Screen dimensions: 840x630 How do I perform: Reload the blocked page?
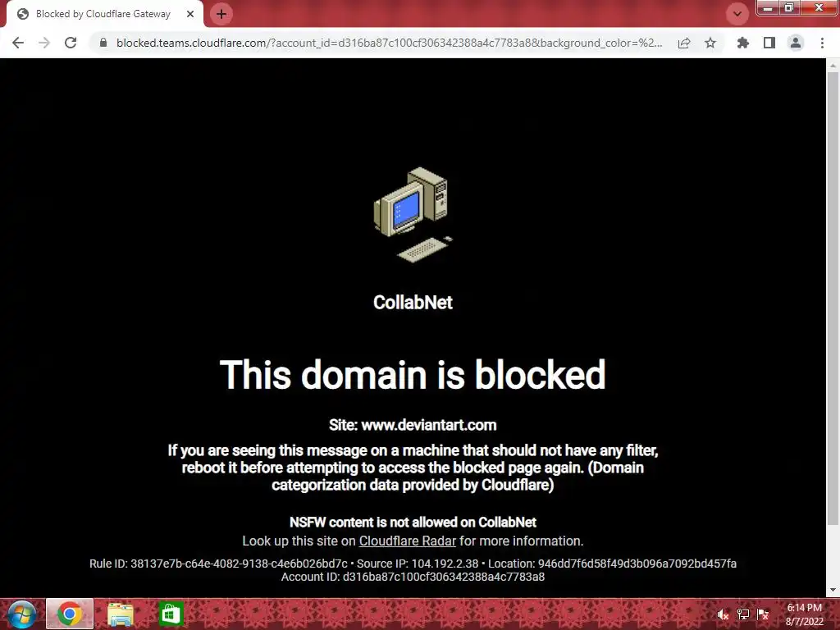click(x=71, y=43)
